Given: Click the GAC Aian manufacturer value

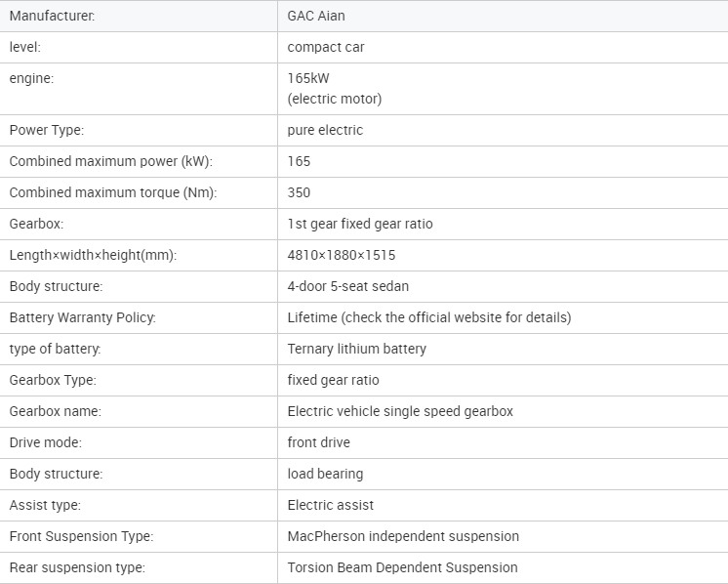Looking at the screenshot, I should coord(316,16).
